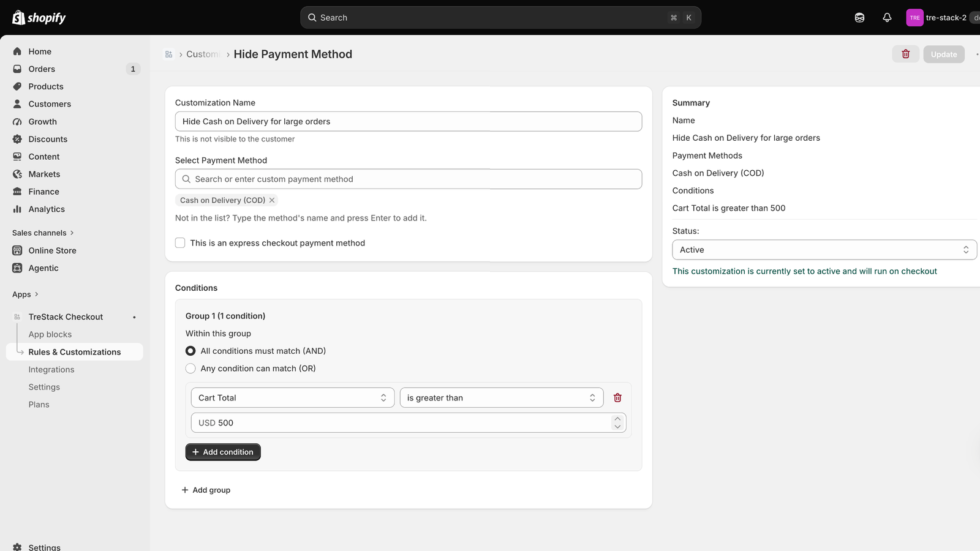This screenshot has height=551, width=980.
Task: Open Integrations under TreStack Checkout
Action: click(51, 370)
